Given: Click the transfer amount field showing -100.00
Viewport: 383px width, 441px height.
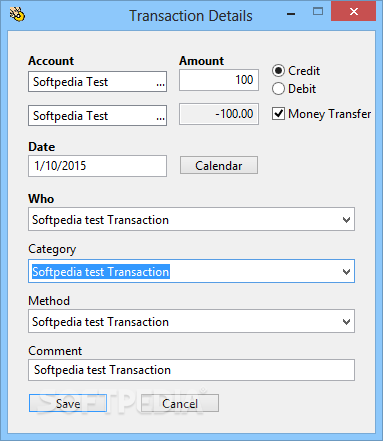Looking at the screenshot, I should [x=219, y=114].
